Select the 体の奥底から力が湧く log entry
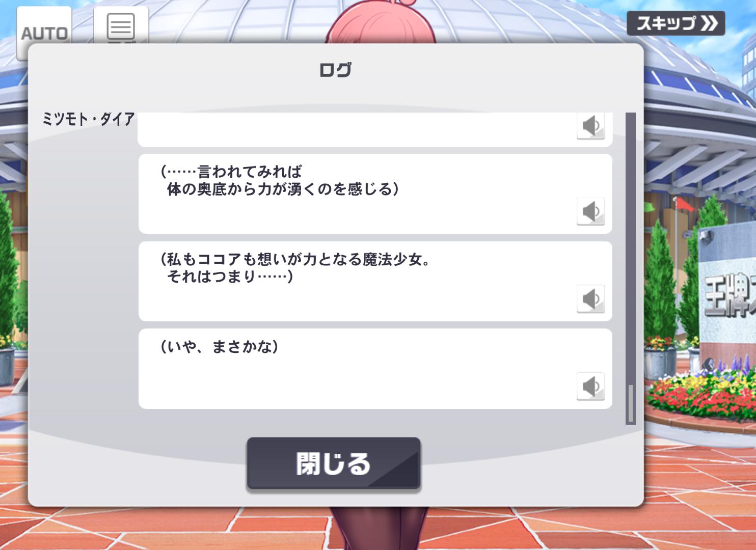 375,194
